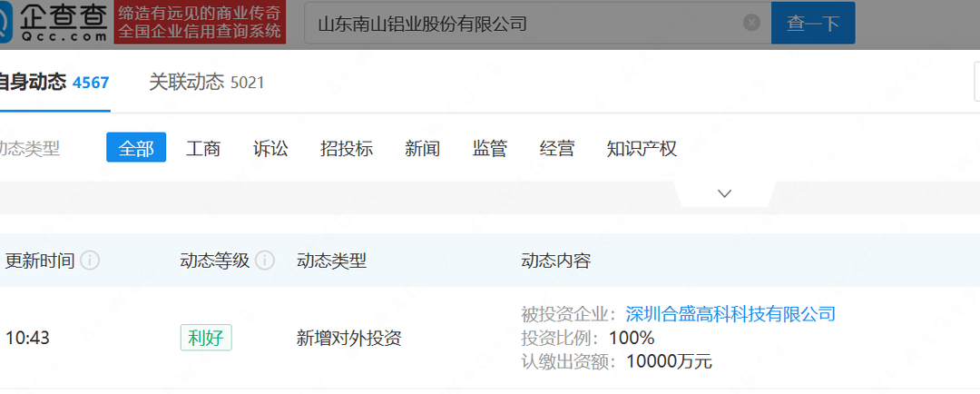Filter by 经营 type
Screen dimensions: 980x394
click(557, 148)
